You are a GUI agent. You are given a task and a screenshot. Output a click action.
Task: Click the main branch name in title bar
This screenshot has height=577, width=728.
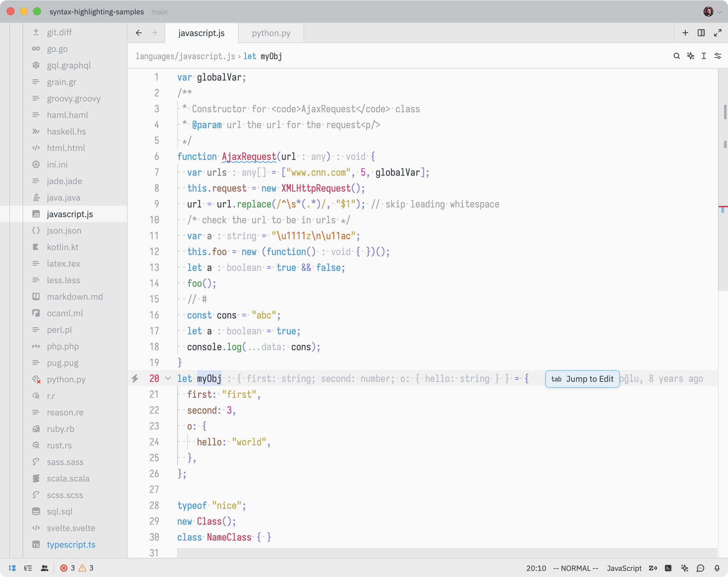tap(159, 12)
